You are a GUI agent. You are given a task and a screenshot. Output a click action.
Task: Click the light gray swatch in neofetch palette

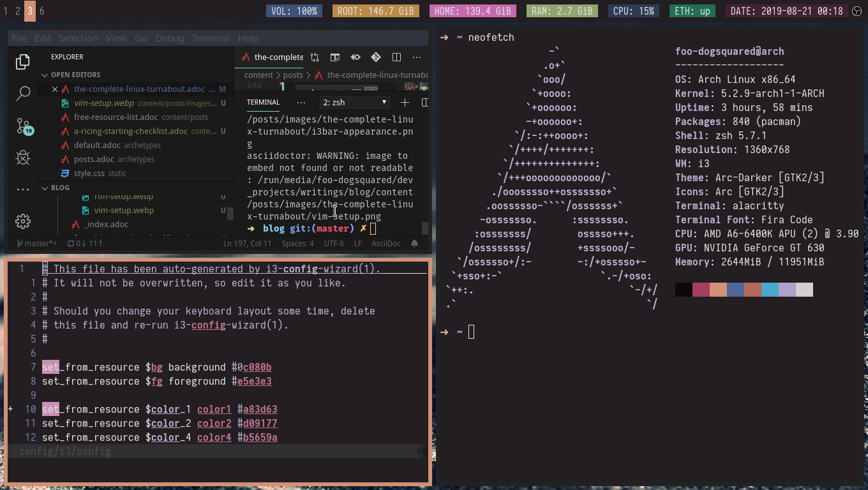[804, 290]
